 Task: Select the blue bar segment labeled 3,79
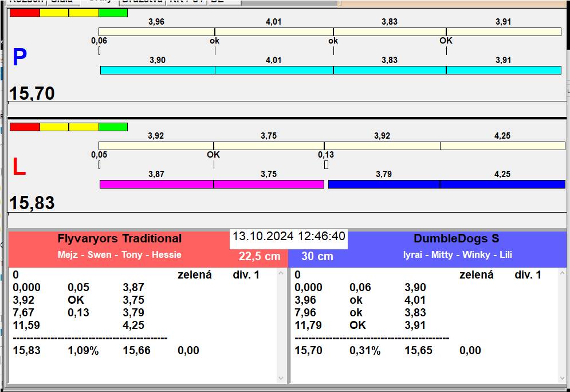tap(383, 184)
